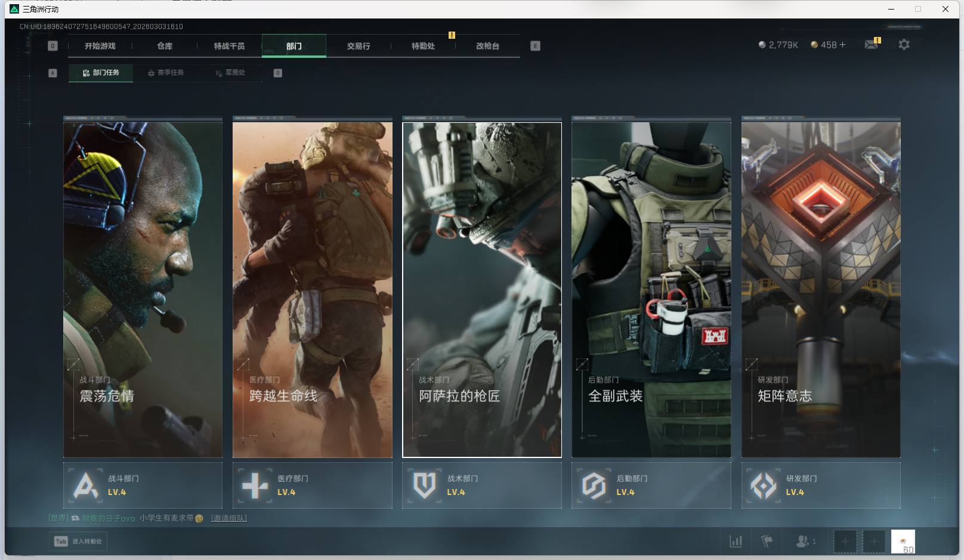Click the 研发部门 diamond emblem icon

tap(763, 485)
